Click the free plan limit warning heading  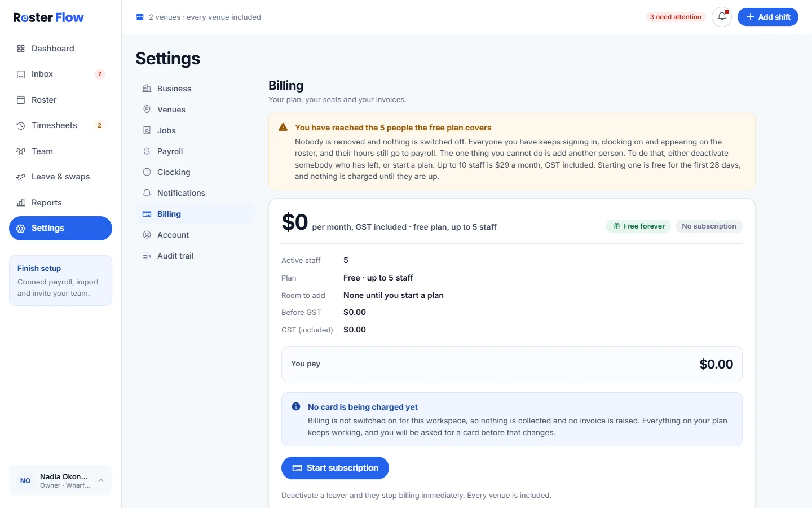tap(393, 128)
